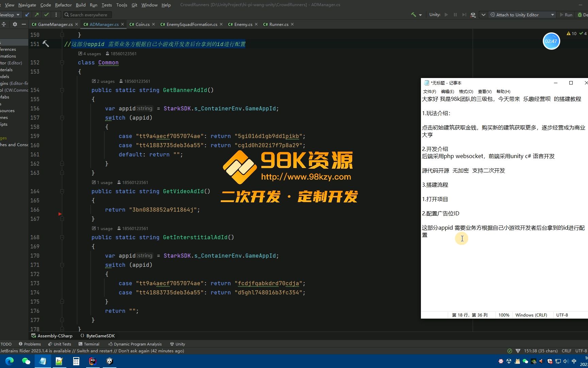588x368 pixels.
Task: Open the Refactor menu
Action: click(x=63, y=5)
